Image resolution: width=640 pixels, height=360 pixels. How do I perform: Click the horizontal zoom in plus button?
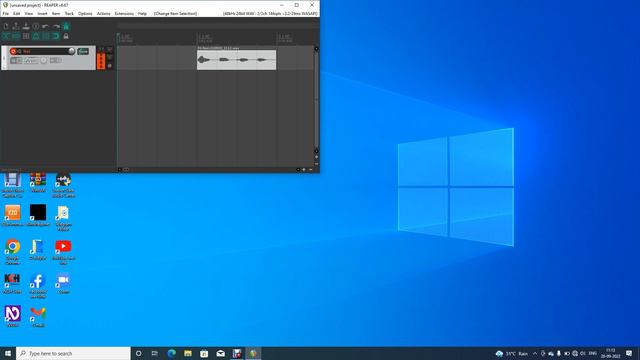click(304, 169)
